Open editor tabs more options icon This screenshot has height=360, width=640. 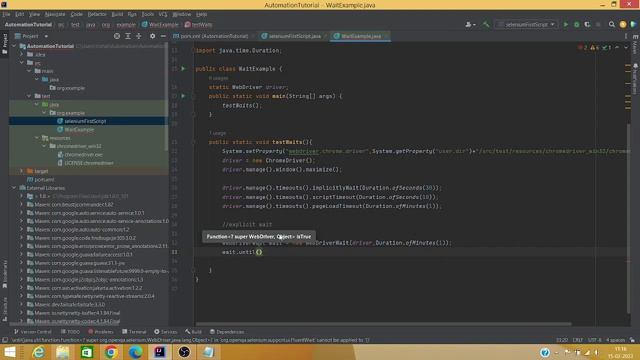tap(626, 36)
